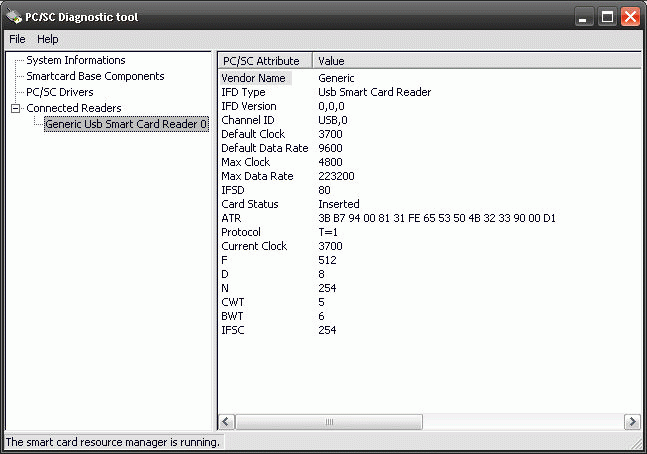Image resolution: width=647 pixels, height=454 pixels.
Task: Select the BWT attribute
Action: 232,317
